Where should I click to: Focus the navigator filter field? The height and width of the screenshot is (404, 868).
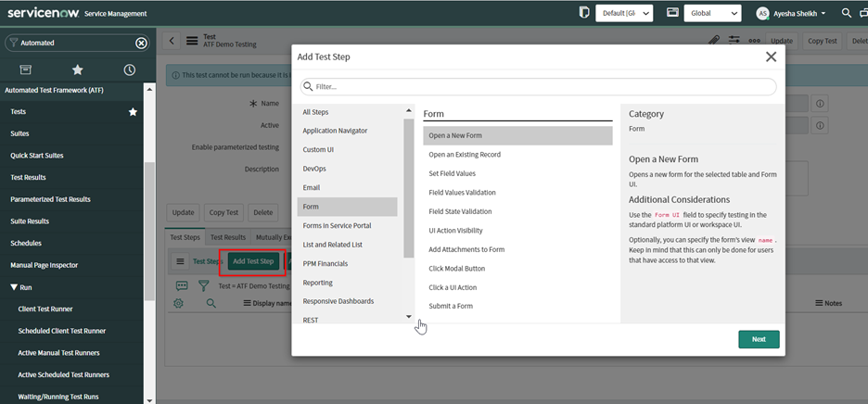[76, 43]
